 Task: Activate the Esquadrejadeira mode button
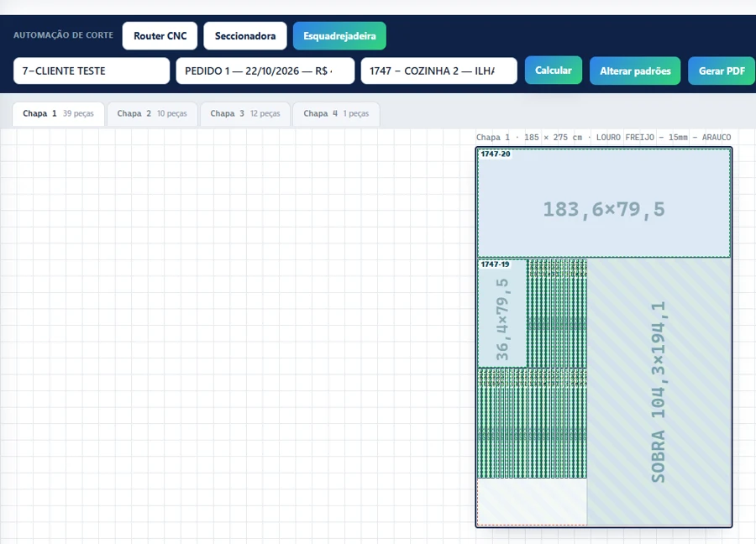[x=339, y=35]
